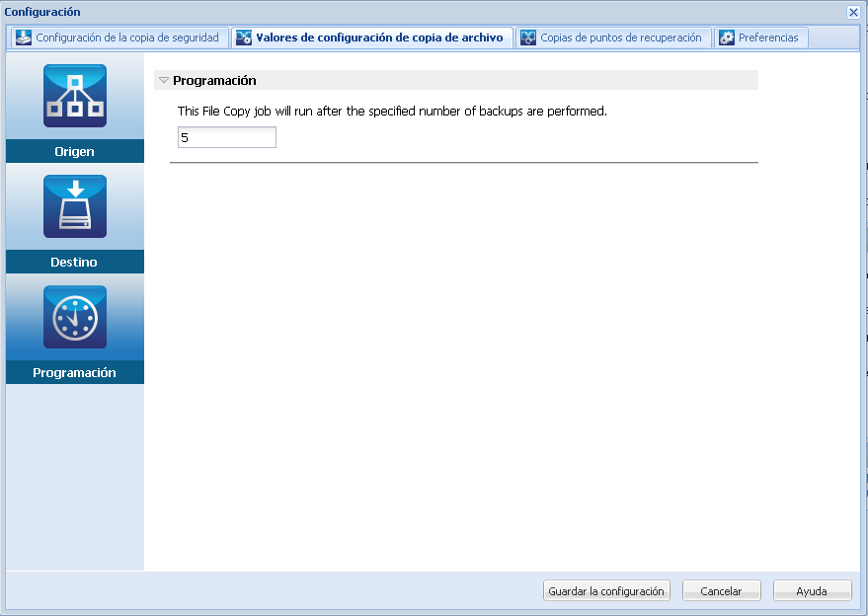Open the Destino settings panel
868x616 pixels.
tap(74, 262)
